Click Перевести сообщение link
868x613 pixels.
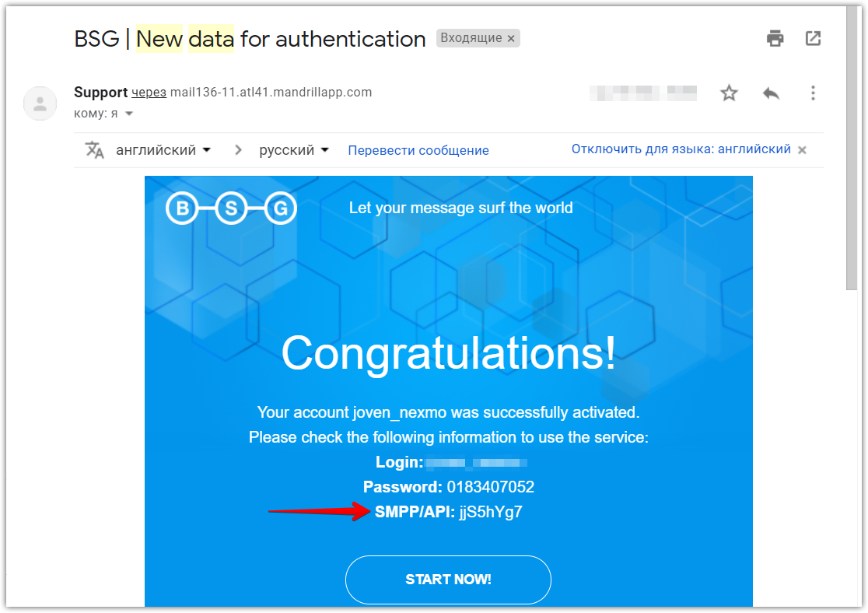[x=418, y=151]
